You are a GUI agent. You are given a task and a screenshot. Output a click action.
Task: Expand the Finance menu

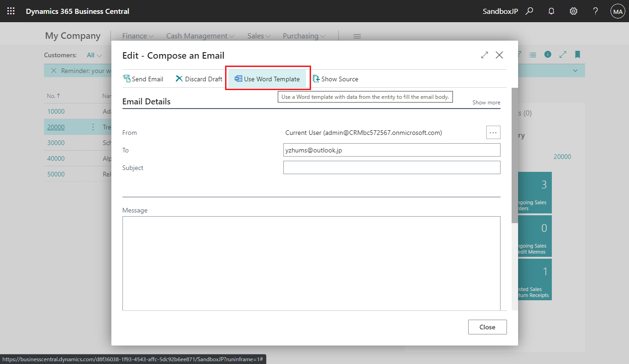coord(137,35)
